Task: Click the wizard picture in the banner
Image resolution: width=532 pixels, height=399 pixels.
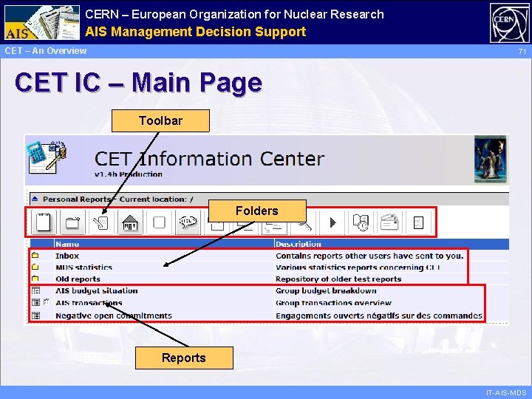Action: (491, 159)
